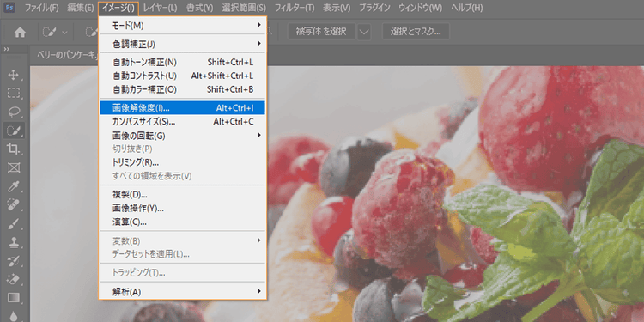Select the Crop tool
The height and width of the screenshot is (322, 644).
click(14, 149)
